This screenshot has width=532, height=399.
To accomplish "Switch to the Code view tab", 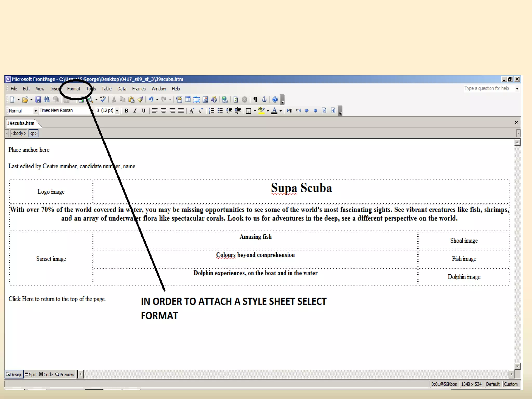I will (46, 374).
